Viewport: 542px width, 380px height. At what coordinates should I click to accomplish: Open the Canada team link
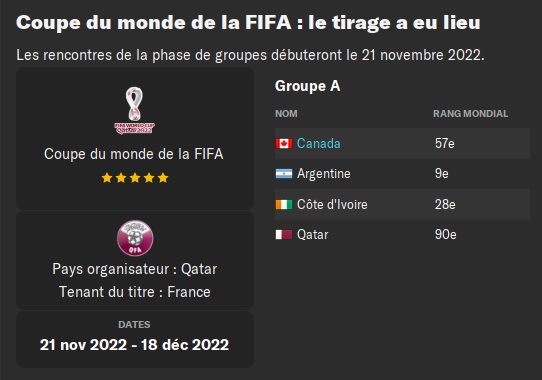318,143
